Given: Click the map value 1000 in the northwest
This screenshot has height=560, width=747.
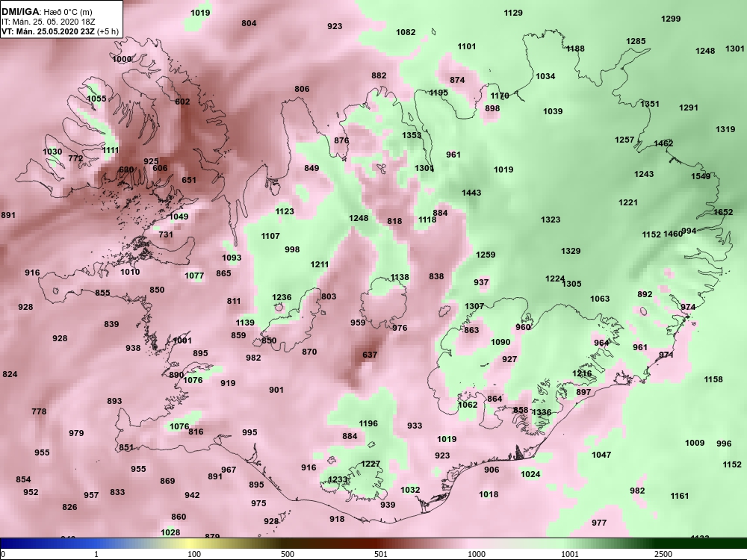Looking at the screenshot, I should click(122, 59).
